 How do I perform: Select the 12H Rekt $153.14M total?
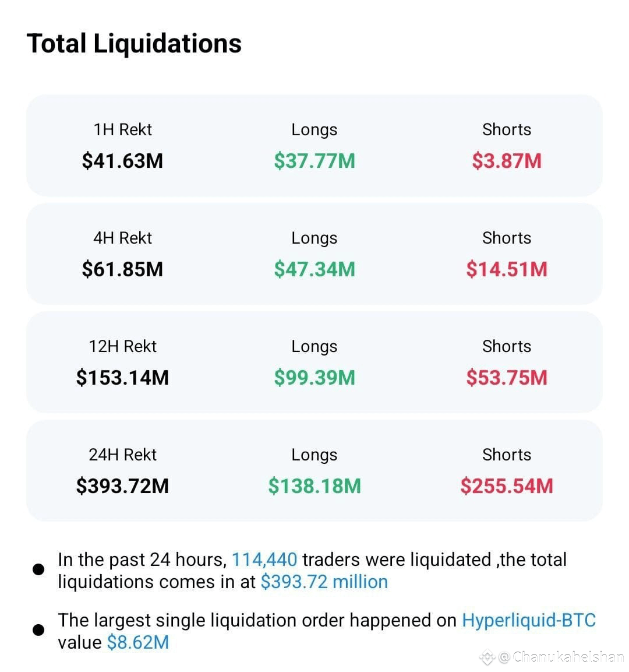[x=122, y=378]
